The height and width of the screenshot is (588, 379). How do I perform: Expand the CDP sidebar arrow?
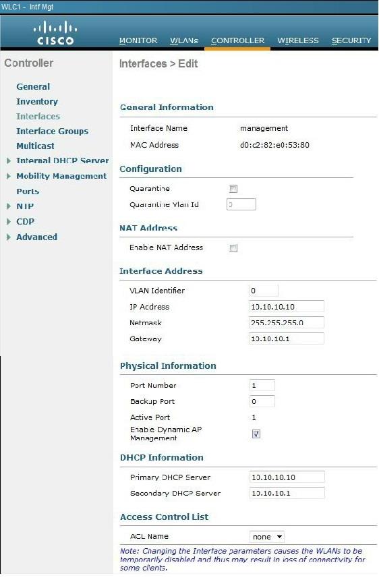[x=9, y=222]
